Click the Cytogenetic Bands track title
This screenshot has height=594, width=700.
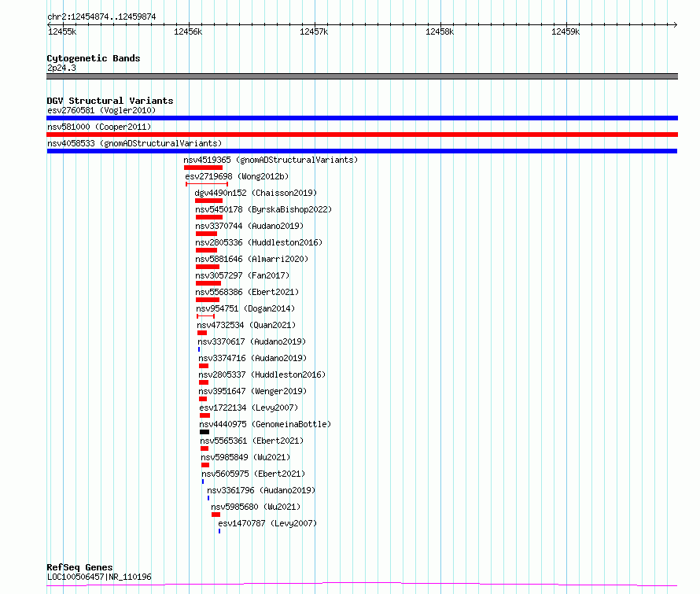[94, 58]
